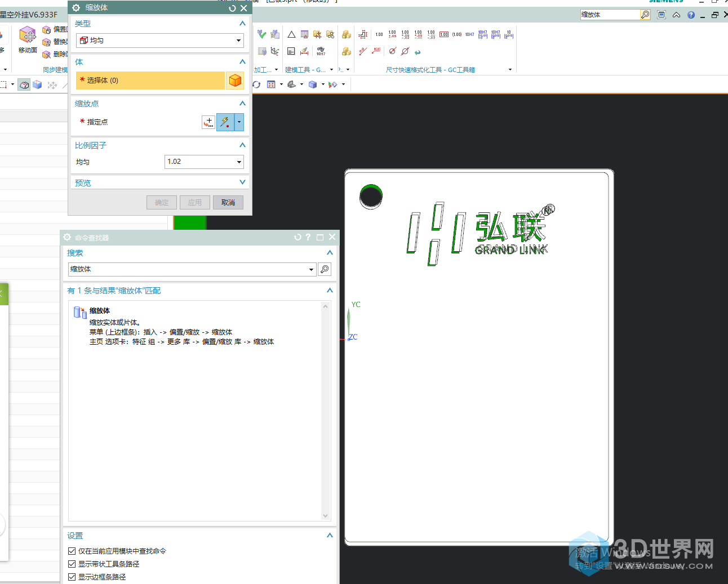
Task: Click the top ribbon search box with 缩放体
Action: [x=610, y=15]
